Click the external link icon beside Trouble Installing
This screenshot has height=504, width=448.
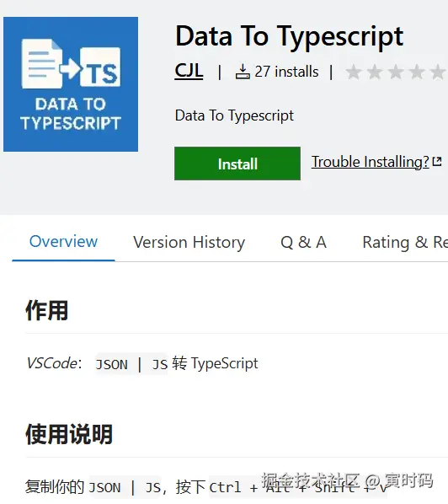point(437,161)
